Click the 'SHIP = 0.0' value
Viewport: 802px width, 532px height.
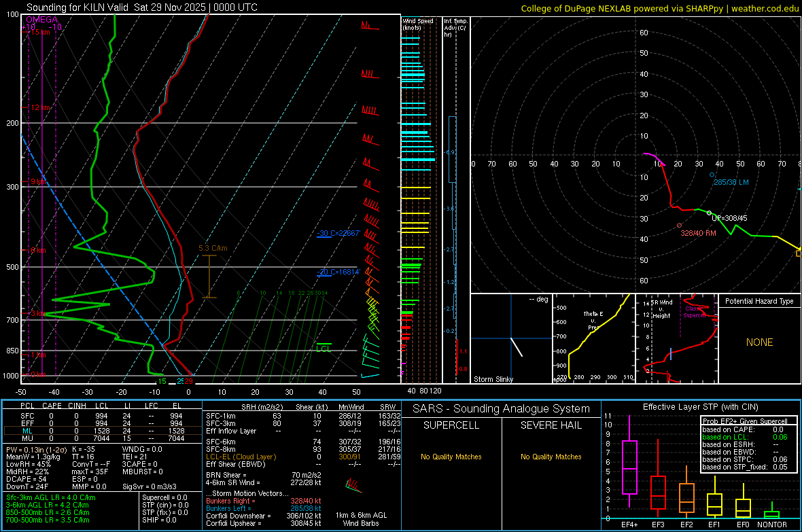159,520
